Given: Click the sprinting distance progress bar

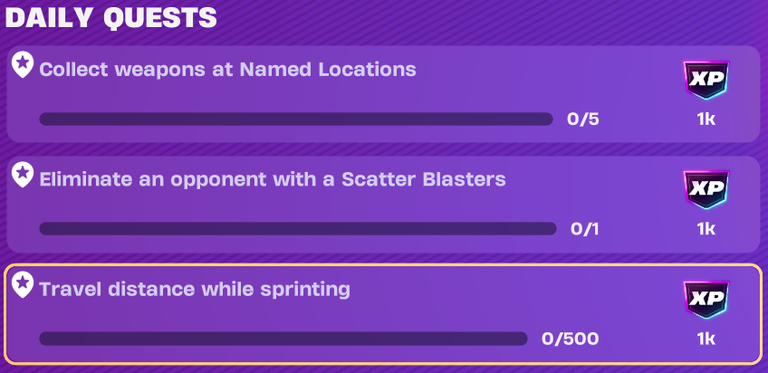Looking at the screenshot, I should tap(283, 339).
